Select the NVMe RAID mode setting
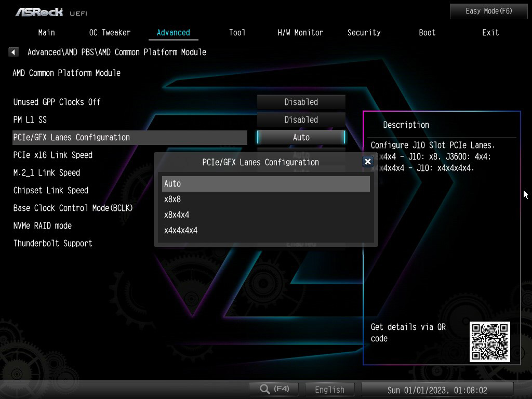The width and height of the screenshot is (532, 399). tap(43, 225)
